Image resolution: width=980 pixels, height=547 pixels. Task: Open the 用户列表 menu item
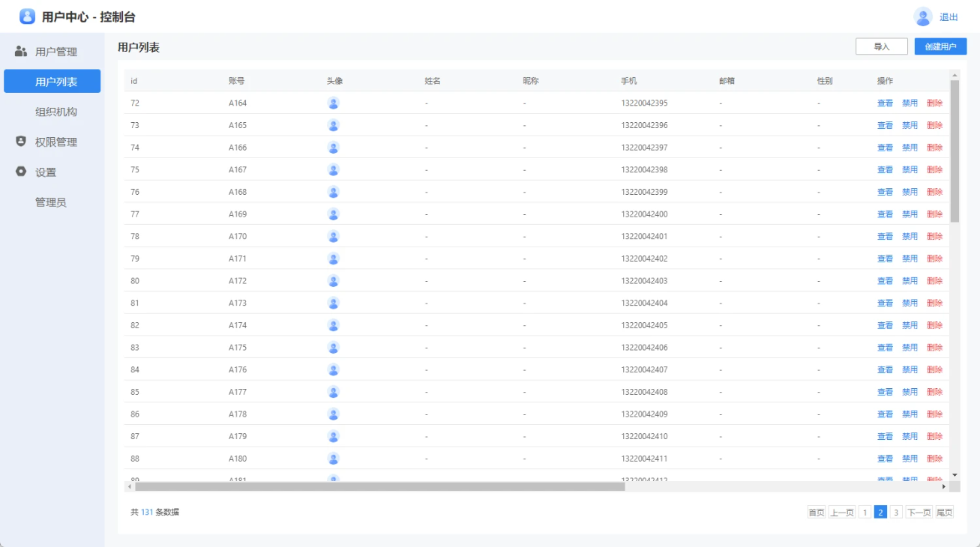click(52, 81)
